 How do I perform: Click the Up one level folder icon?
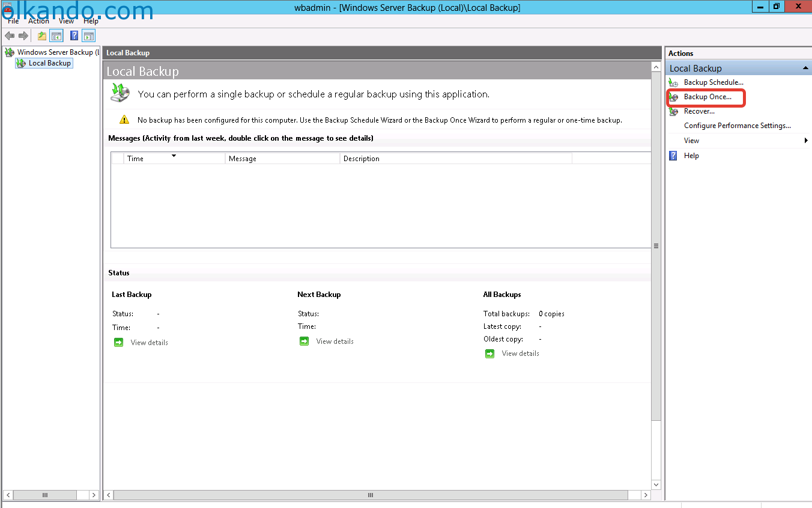tap(42, 36)
